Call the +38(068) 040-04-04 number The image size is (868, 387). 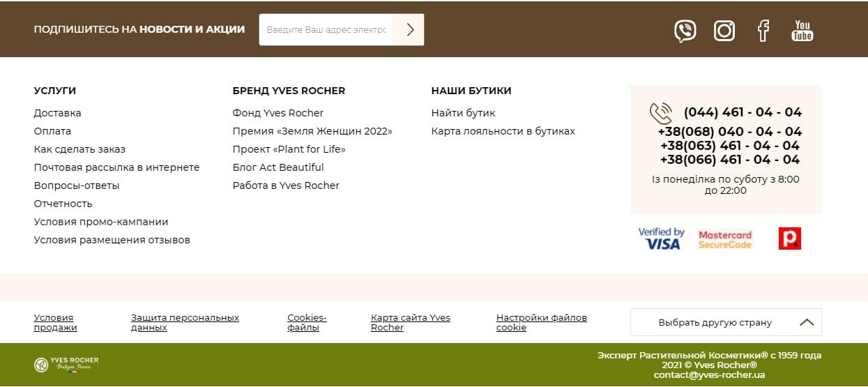click(730, 132)
